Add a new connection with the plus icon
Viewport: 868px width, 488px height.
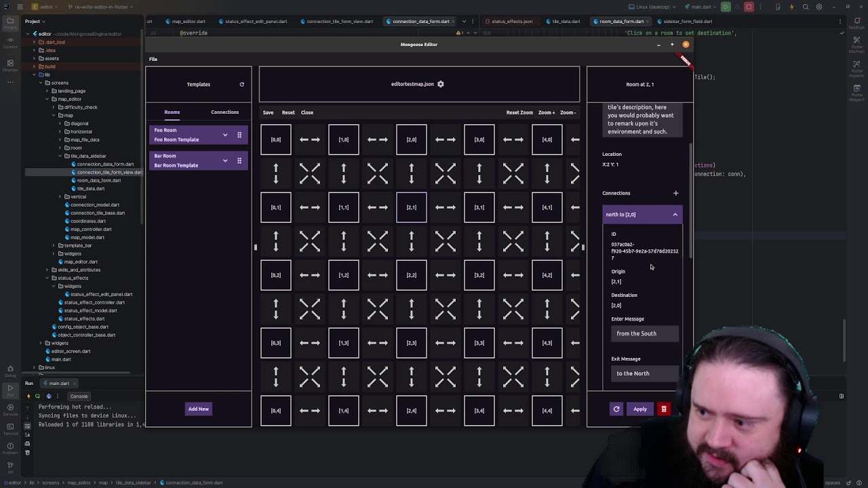point(675,193)
